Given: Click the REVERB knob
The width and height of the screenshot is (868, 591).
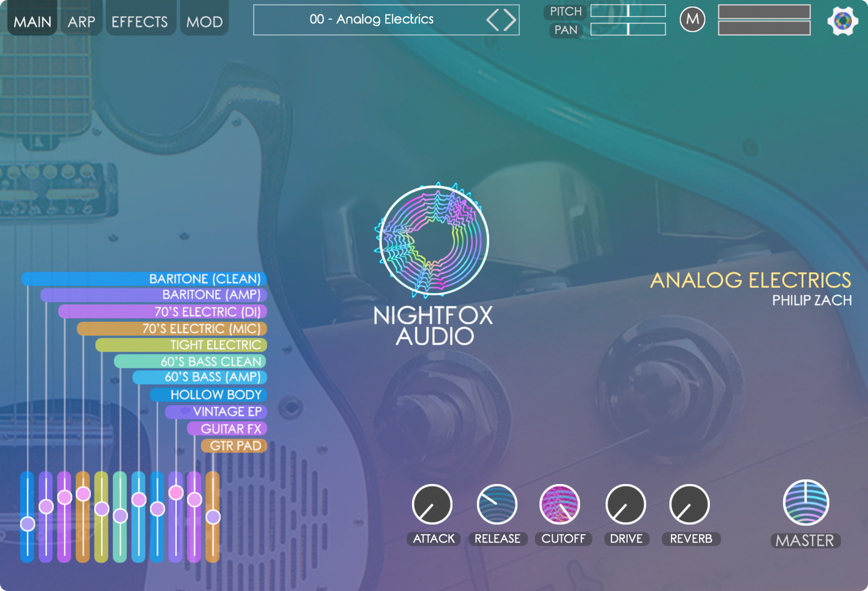Looking at the screenshot, I should (690, 505).
